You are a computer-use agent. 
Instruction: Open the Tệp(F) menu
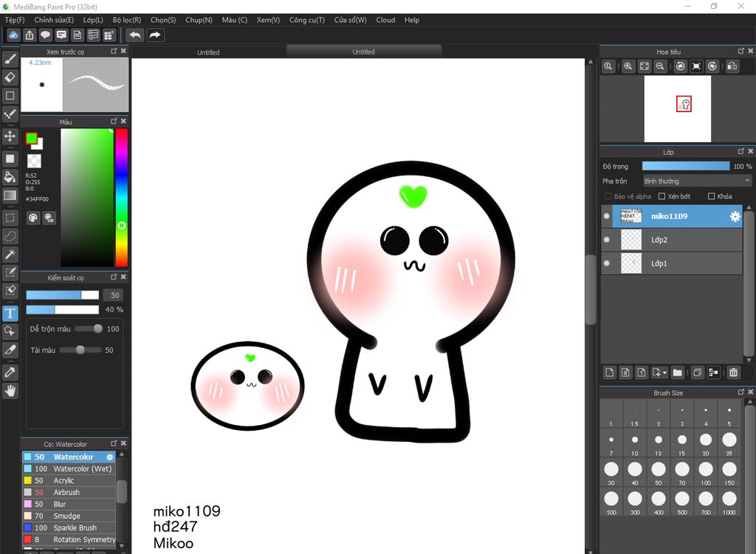(15, 20)
